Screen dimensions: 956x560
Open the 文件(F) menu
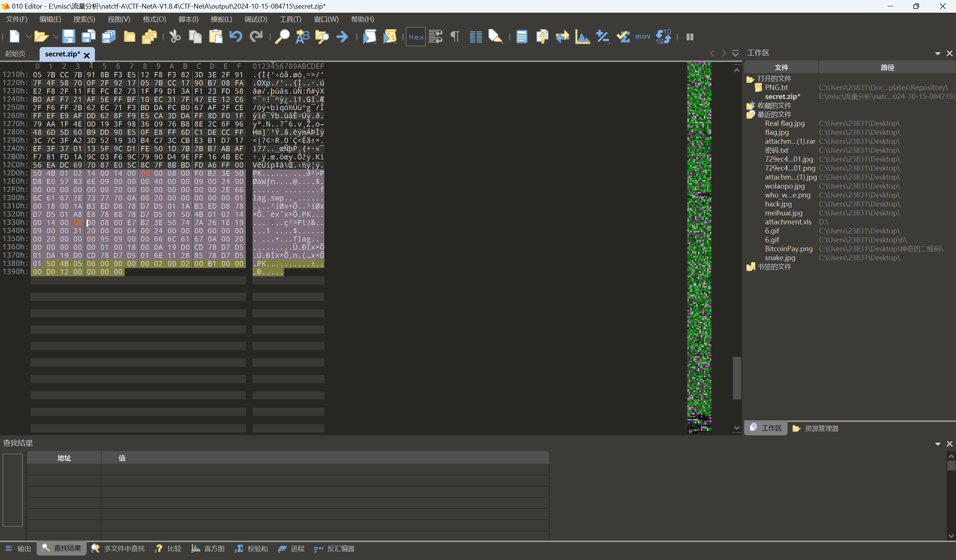point(17,19)
